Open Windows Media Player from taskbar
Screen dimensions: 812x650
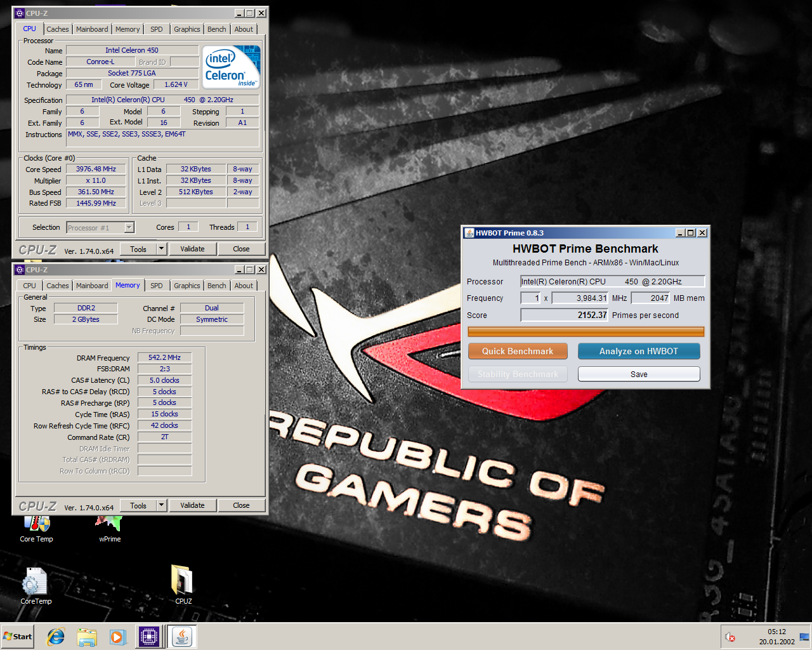point(117,637)
